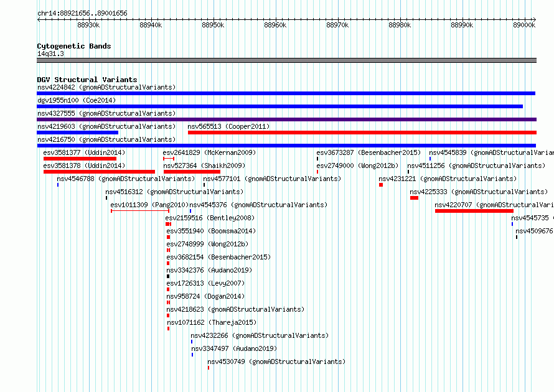This screenshot has height=392, width=554.
Task: Click nsv4216750 gnomAD variant label
Action: (x=106, y=139)
